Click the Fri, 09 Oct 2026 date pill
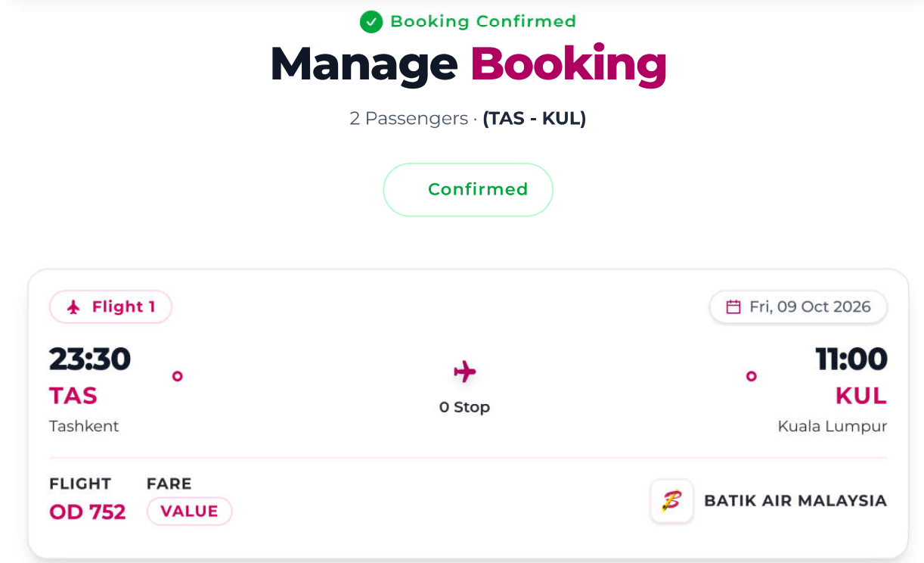The height and width of the screenshot is (563, 924). pos(798,307)
